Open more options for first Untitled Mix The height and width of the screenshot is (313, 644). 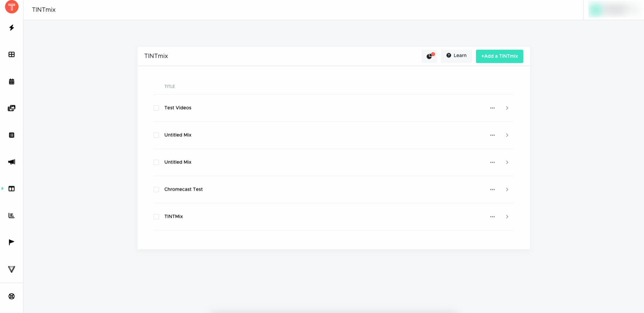point(492,135)
